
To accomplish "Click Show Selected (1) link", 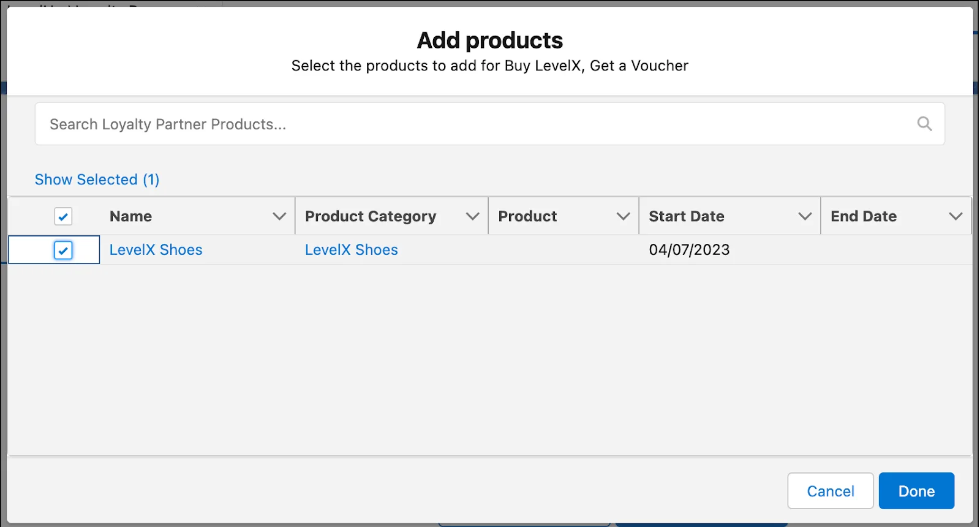I will point(97,180).
